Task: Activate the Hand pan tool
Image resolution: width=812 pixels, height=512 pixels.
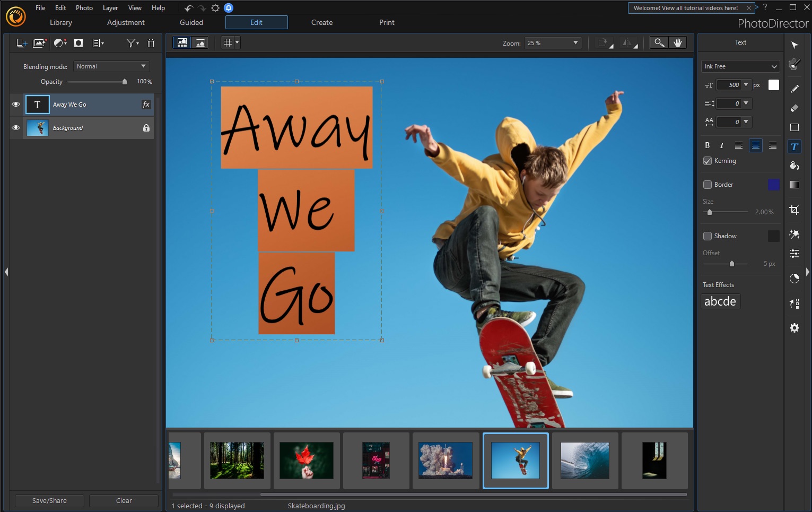Action: [x=677, y=43]
